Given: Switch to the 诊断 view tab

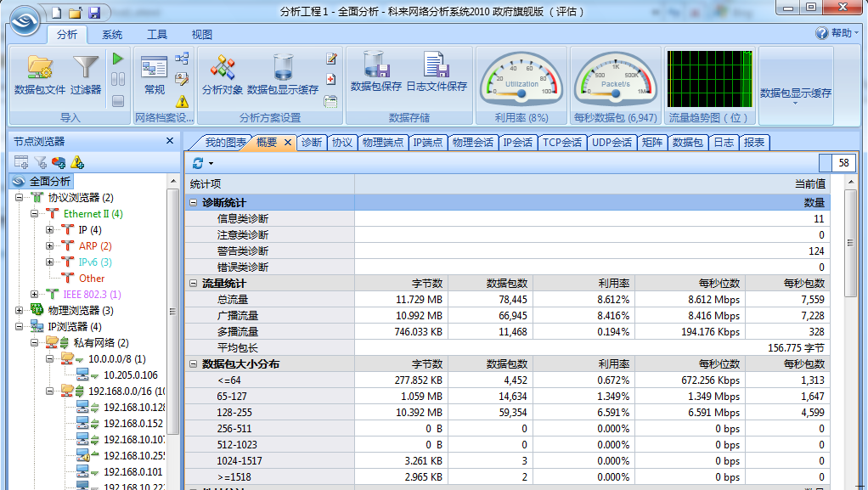Looking at the screenshot, I should pyautogui.click(x=311, y=143).
